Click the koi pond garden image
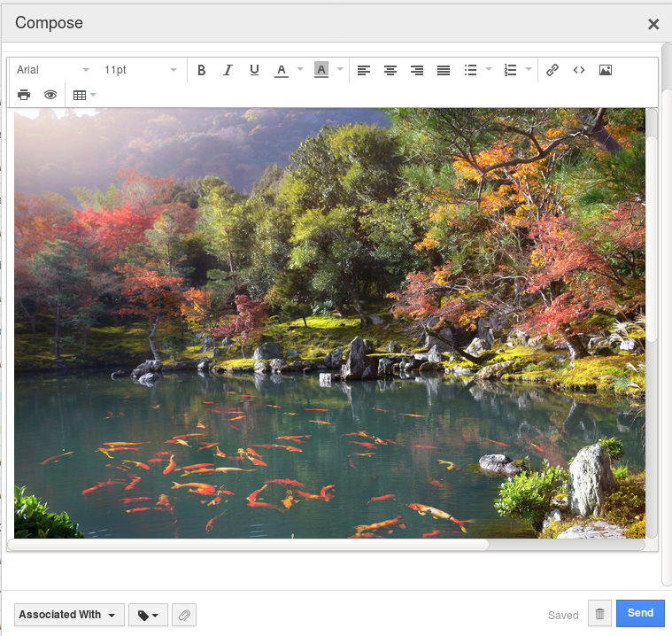Screen dimensions: 672x636 (x=329, y=323)
